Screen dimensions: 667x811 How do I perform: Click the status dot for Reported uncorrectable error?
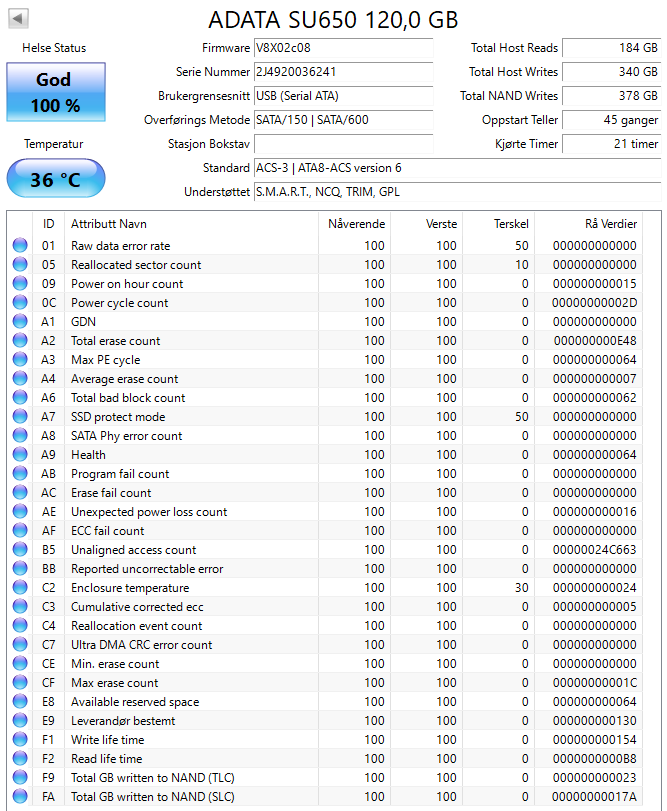coord(20,568)
